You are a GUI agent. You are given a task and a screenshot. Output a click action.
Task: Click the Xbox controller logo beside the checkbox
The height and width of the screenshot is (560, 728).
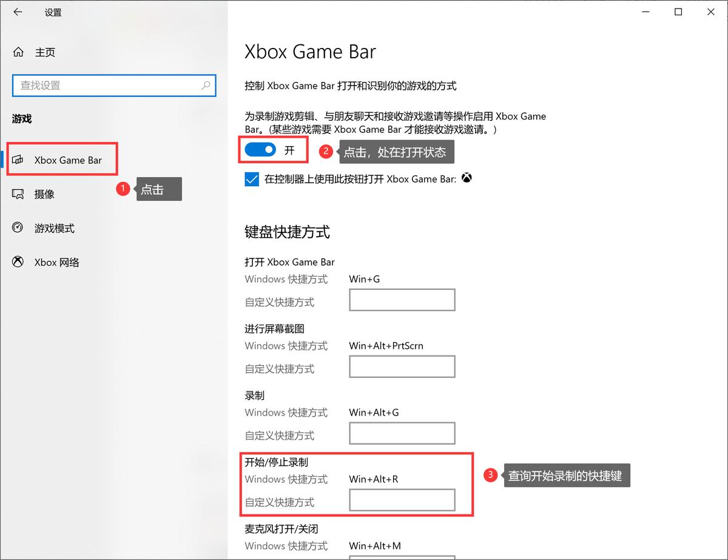[x=467, y=178]
